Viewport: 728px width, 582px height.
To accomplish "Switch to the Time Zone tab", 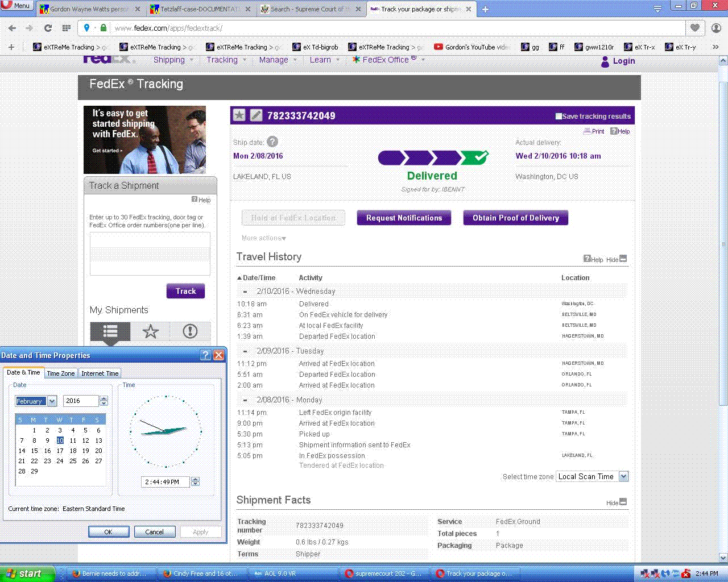I will click(60, 373).
